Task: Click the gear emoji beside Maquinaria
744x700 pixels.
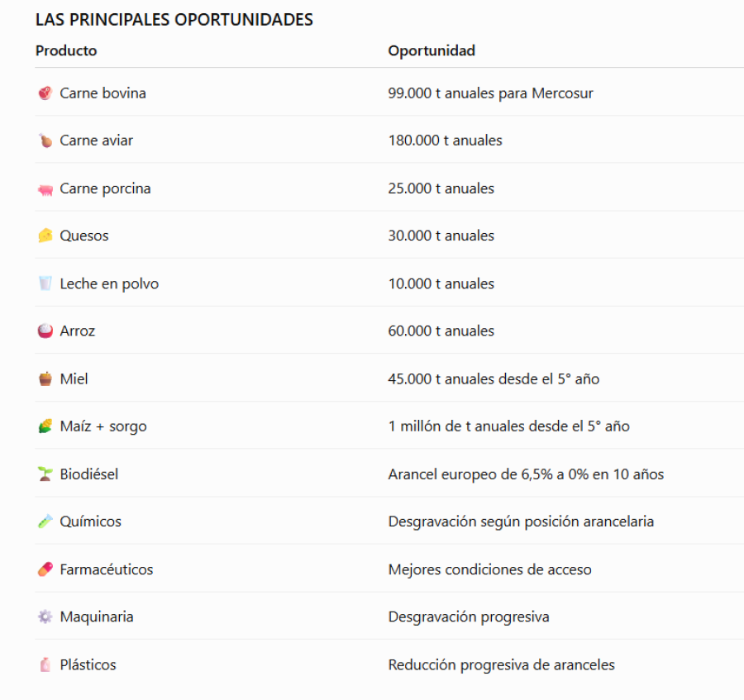Action: tap(45, 617)
